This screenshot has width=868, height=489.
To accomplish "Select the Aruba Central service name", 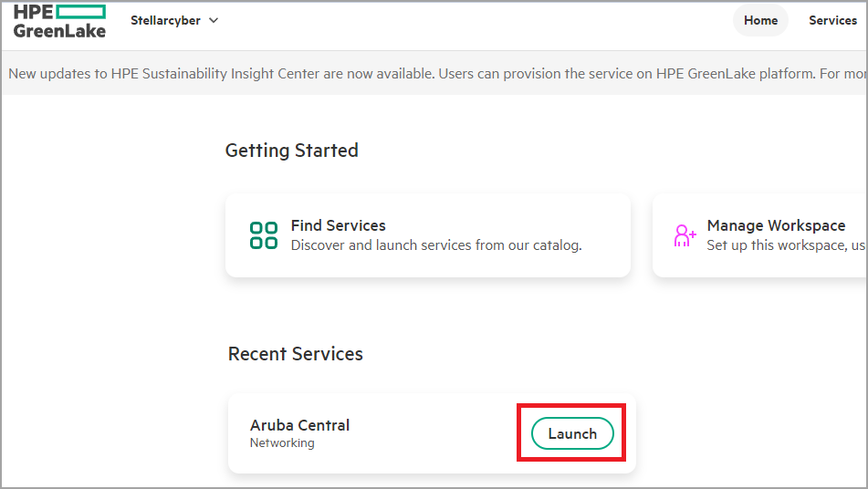I will [x=299, y=425].
